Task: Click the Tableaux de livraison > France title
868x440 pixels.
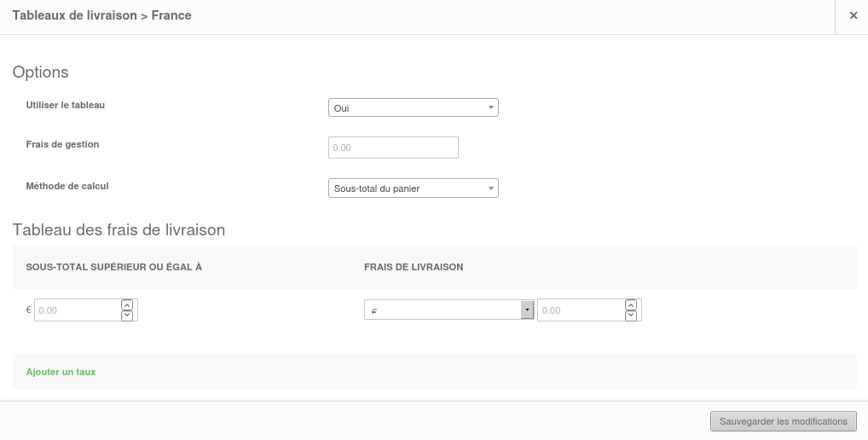Action: [101, 15]
